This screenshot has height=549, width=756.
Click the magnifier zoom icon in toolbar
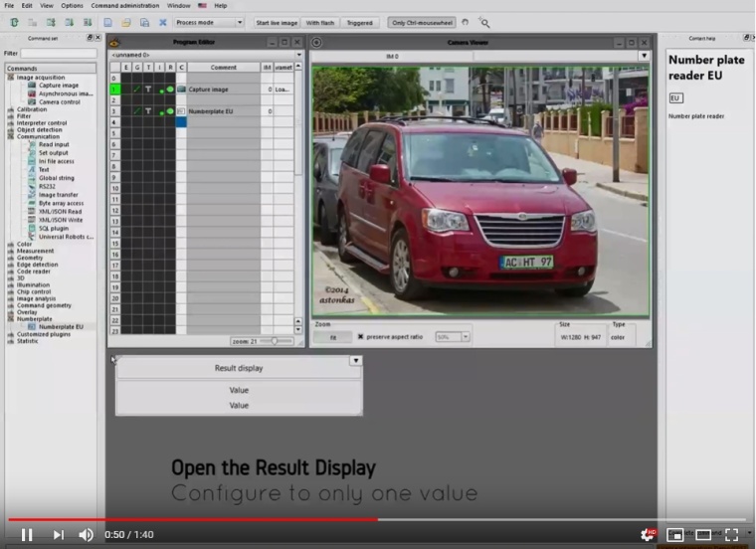point(484,22)
